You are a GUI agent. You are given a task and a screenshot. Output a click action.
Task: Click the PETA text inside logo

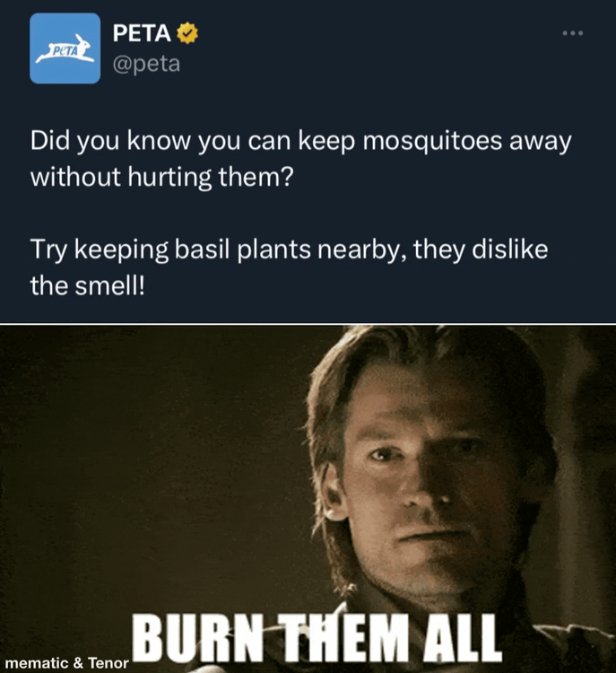point(64,51)
